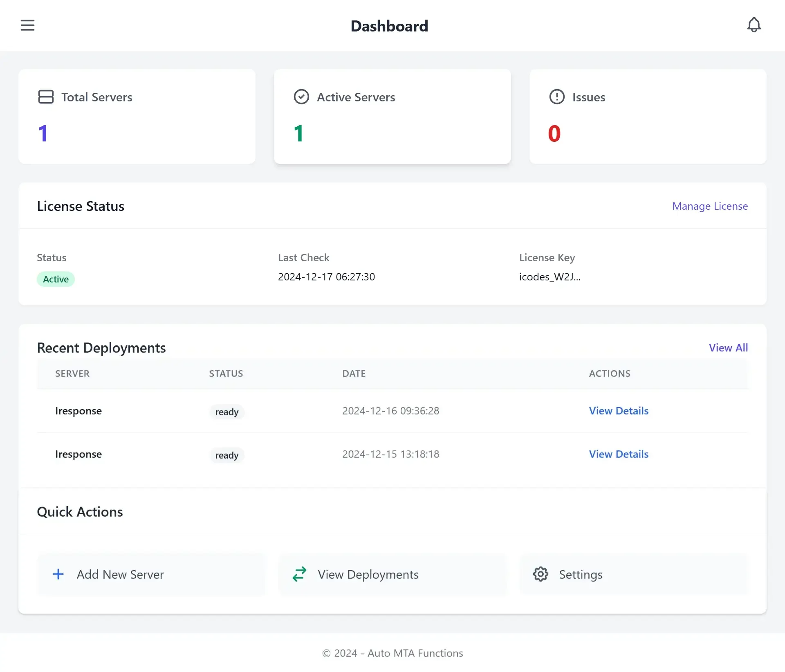Open the Manage License link
Screen dimensions: 785x672
click(x=710, y=206)
